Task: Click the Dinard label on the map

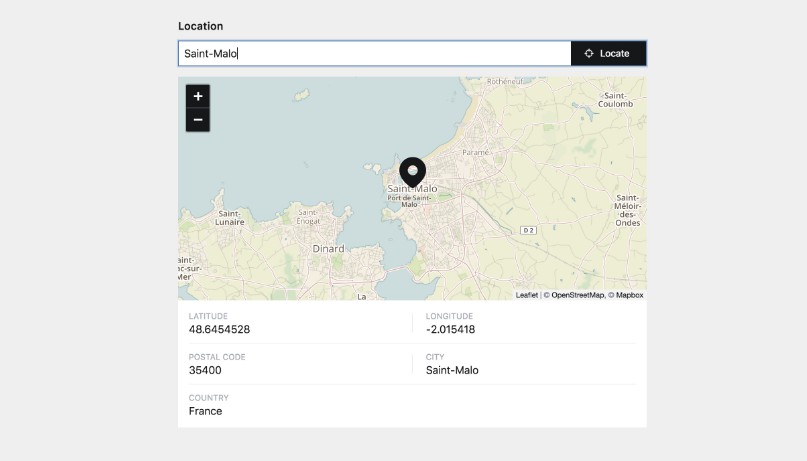Action: point(328,248)
